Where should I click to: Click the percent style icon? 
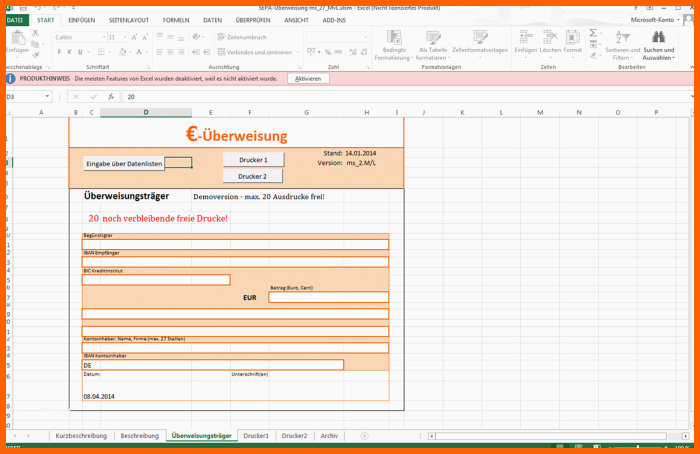click(x=328, y=52)
